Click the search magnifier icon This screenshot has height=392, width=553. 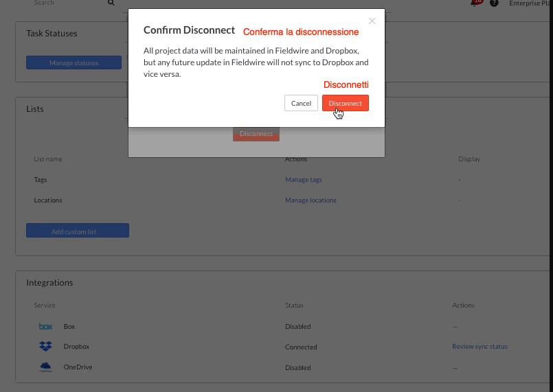point(111,3)
